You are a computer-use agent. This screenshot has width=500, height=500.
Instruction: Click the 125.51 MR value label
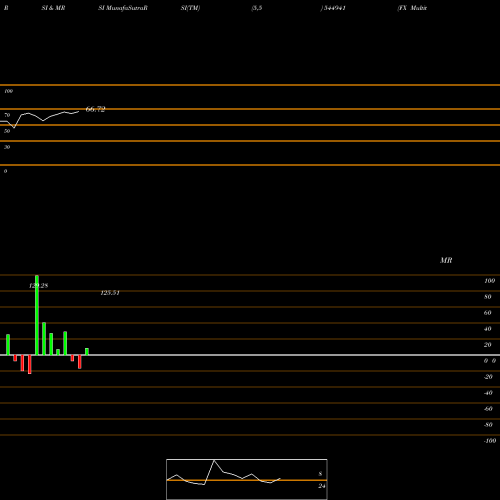coord(110,293)
